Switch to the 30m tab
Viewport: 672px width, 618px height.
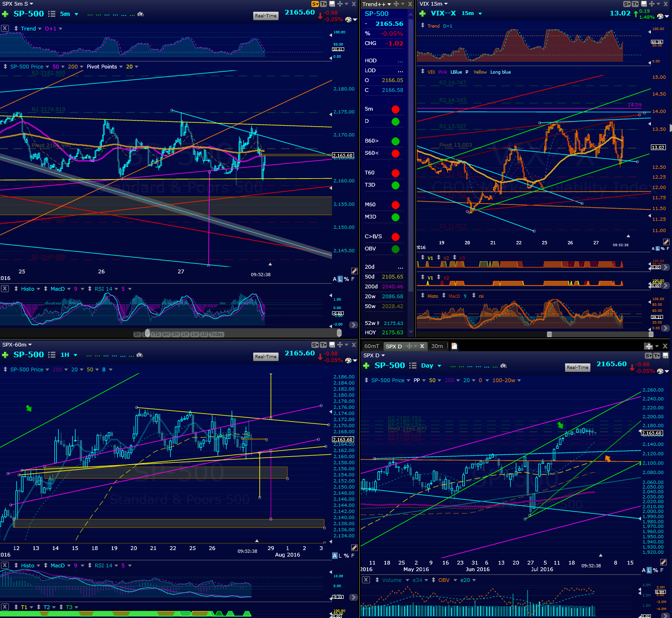point(437,346)
